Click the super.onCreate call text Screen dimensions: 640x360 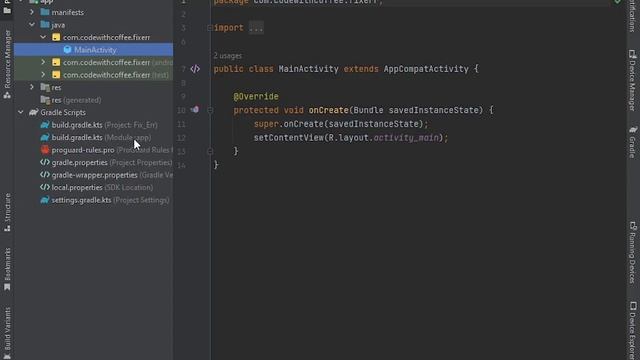click(x=341, y=124)
